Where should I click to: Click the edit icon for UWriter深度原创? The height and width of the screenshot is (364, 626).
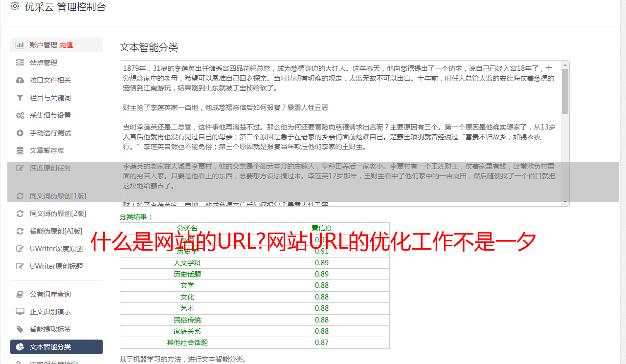click(20, 249)
